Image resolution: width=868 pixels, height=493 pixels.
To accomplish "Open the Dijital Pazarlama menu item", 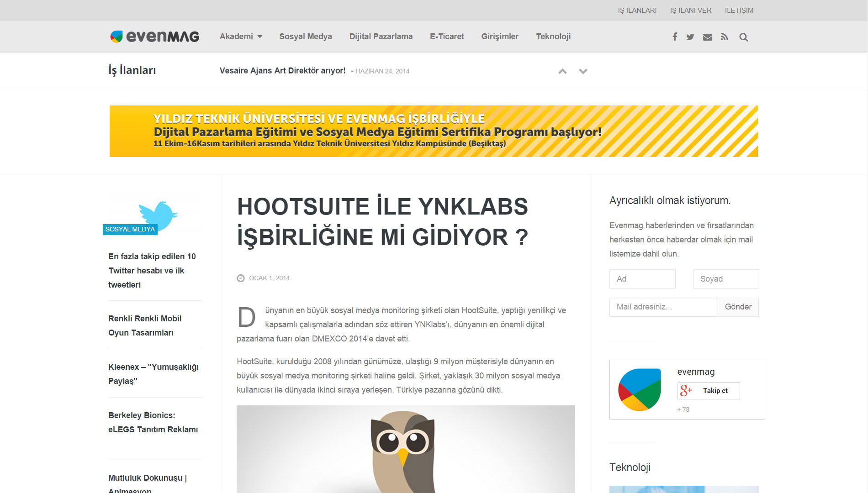I will (x=381, y=37).
